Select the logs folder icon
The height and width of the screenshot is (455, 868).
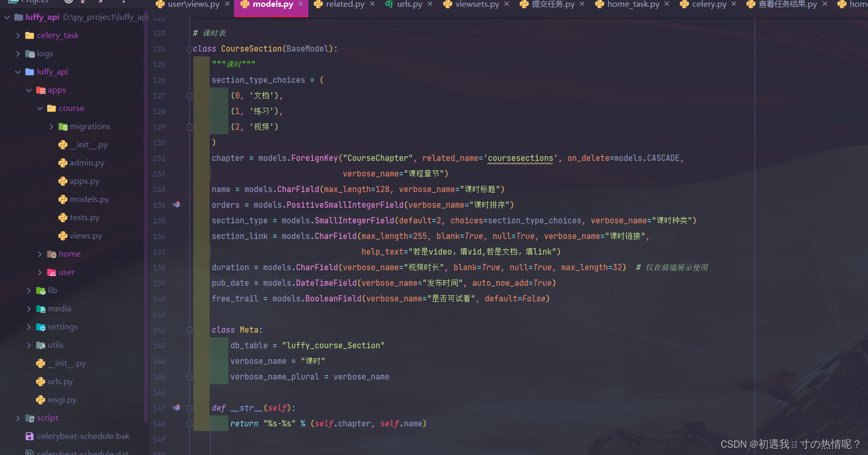tap(30, 54)
